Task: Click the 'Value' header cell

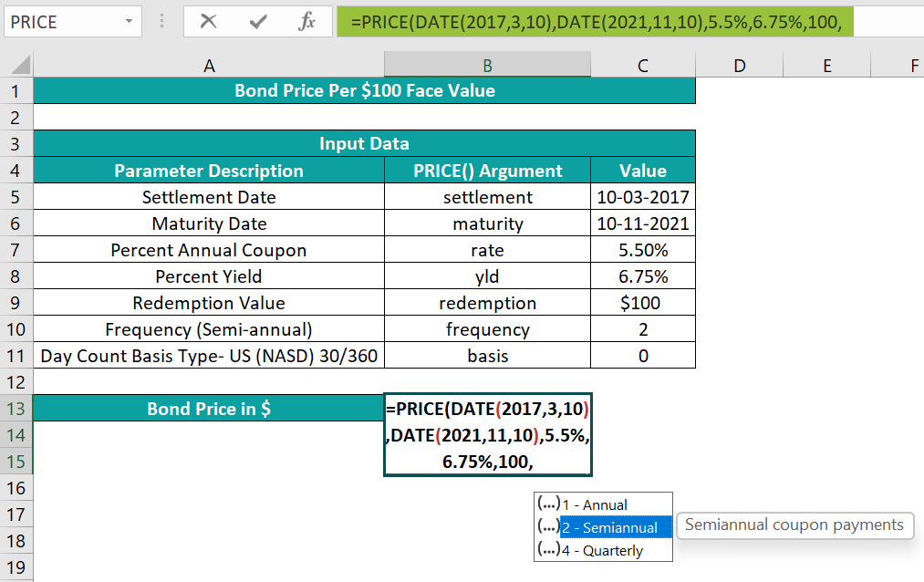Action: click(x=643, y=171)
